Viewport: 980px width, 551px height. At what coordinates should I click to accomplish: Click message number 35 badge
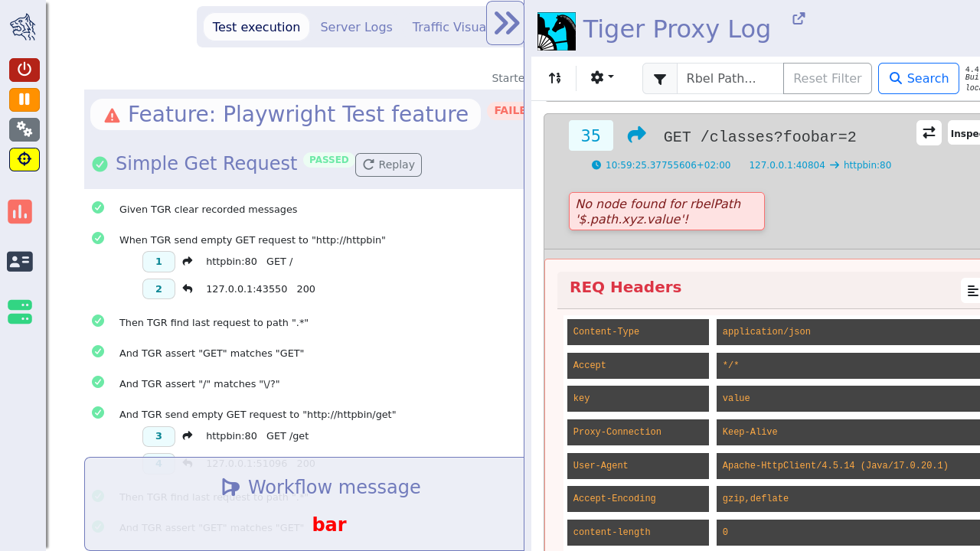coord(591,135)
